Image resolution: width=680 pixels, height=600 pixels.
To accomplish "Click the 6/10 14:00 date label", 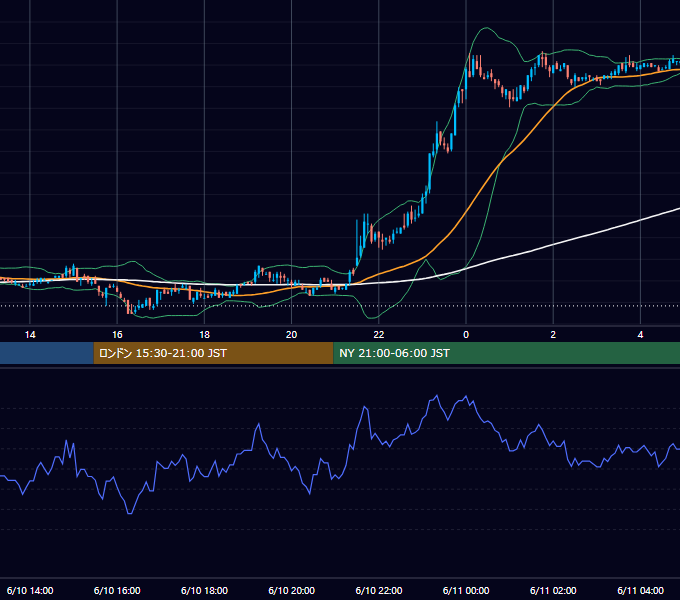I will click(30, 590).
